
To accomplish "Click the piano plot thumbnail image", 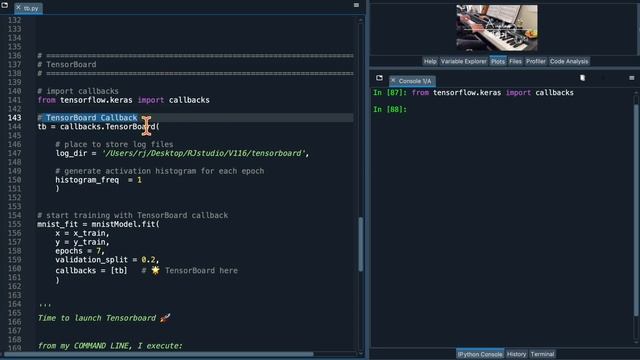I will 497,28.
